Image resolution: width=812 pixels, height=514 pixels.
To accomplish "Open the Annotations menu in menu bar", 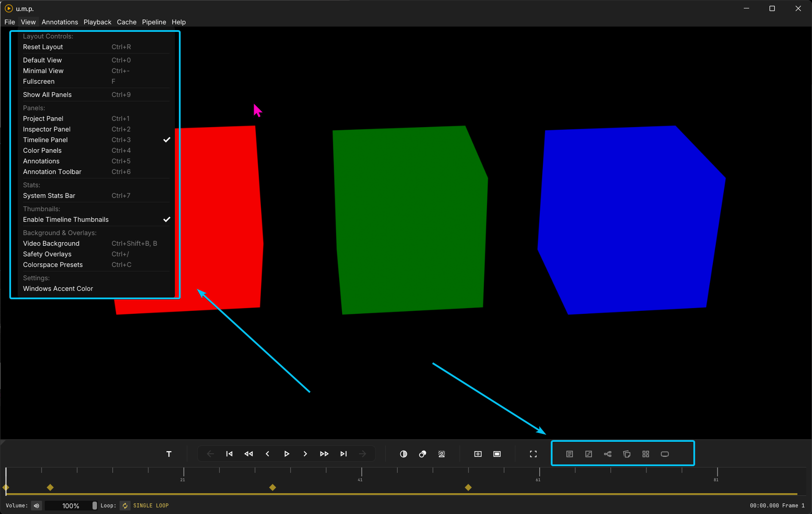I will [x=60, y=22].
